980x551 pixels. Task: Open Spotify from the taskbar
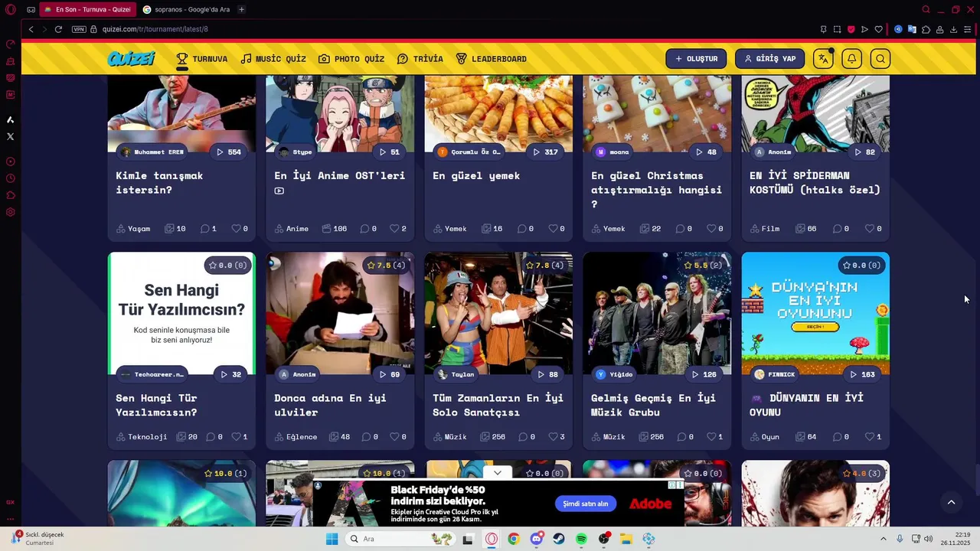(581, 539)
